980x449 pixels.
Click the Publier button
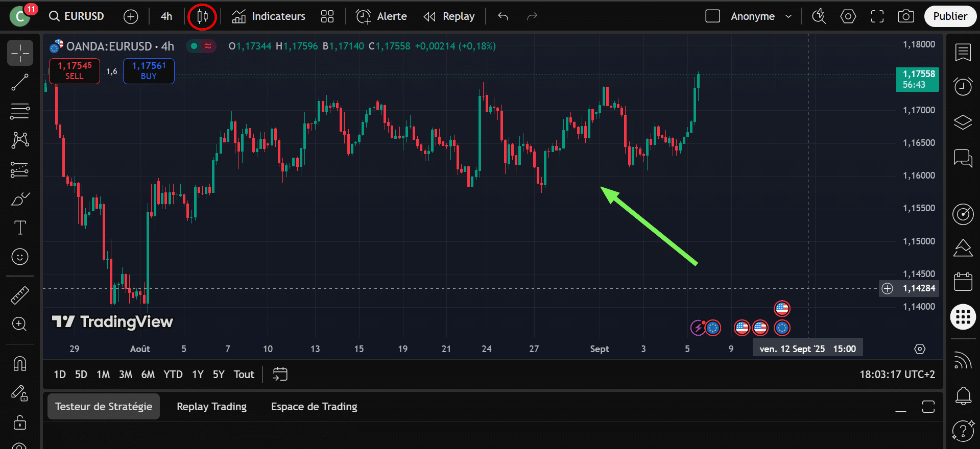pos(949,16)
